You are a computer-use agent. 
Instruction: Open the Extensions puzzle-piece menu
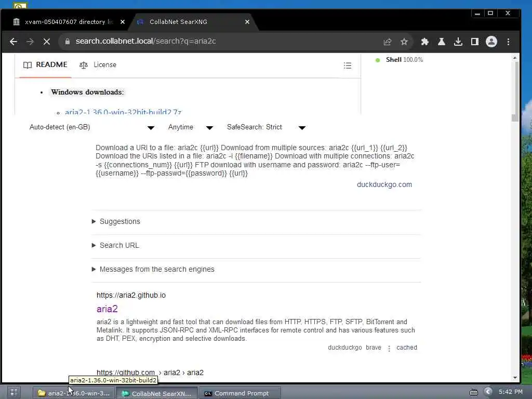(x=424, y=42)
